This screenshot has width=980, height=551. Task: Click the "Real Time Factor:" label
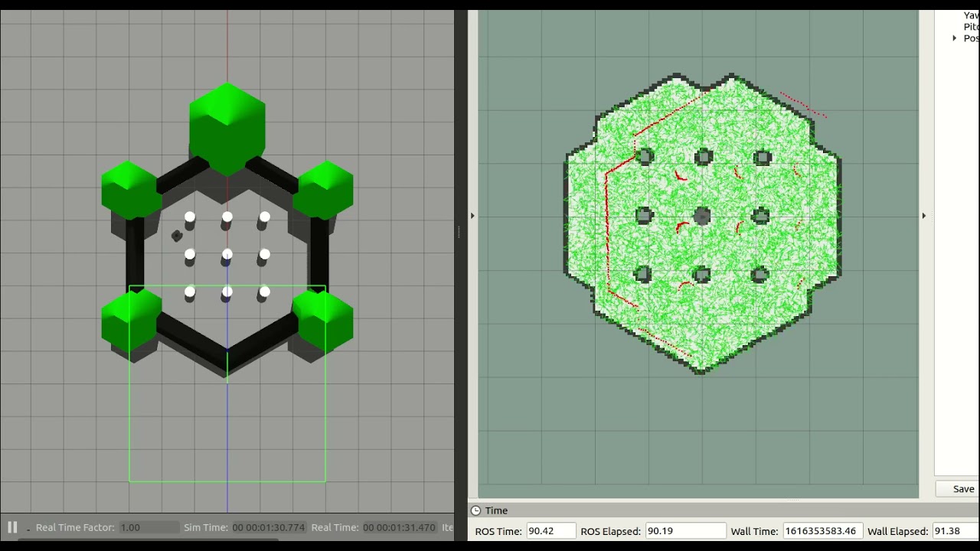pyautogui.click(x=75, y=527)
